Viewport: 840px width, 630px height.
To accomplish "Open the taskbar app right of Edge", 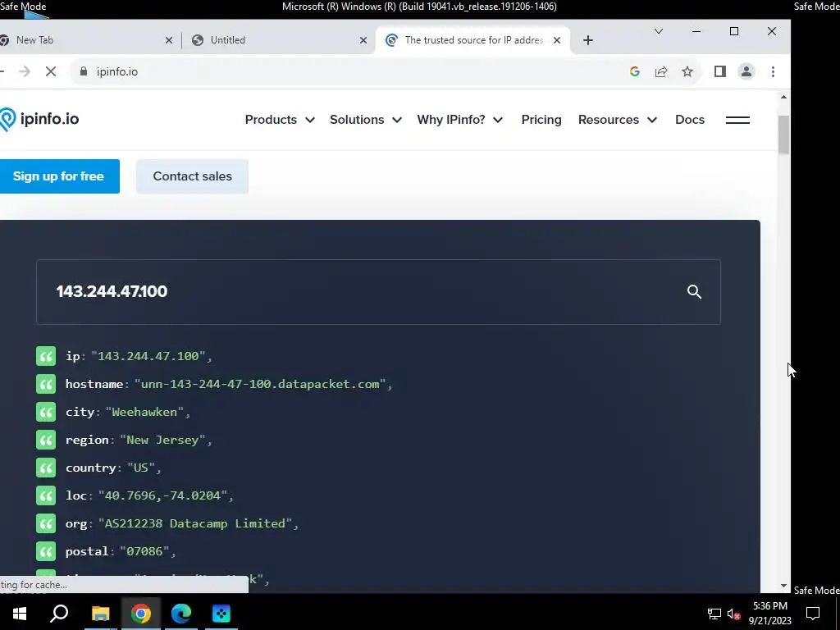I will pos(221,613).
